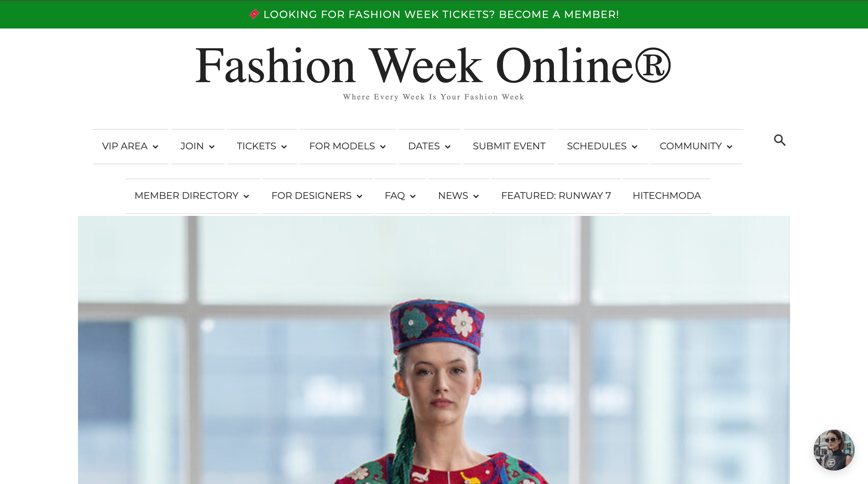Open the Member Directory menu
Screen dimensions: 868x484
(x=192, y=196)
